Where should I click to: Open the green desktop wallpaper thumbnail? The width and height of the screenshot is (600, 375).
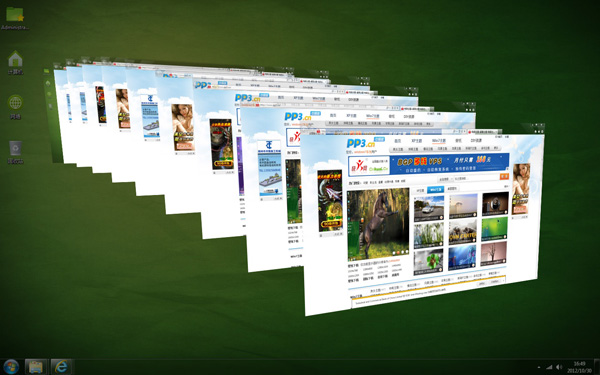coord(494,230)
